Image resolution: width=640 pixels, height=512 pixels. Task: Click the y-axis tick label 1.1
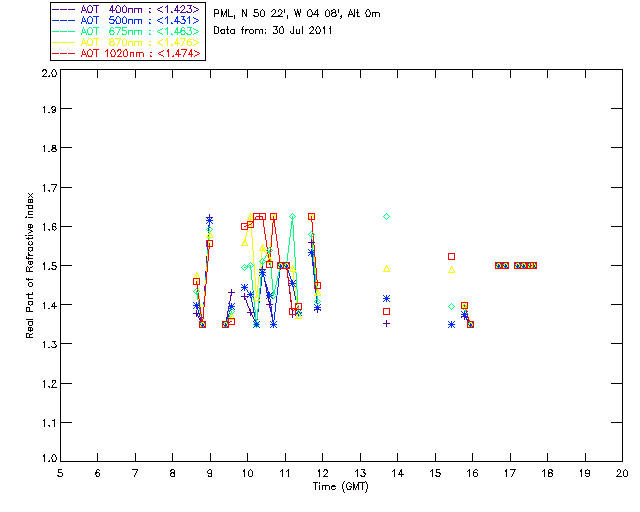click(49, 423)
